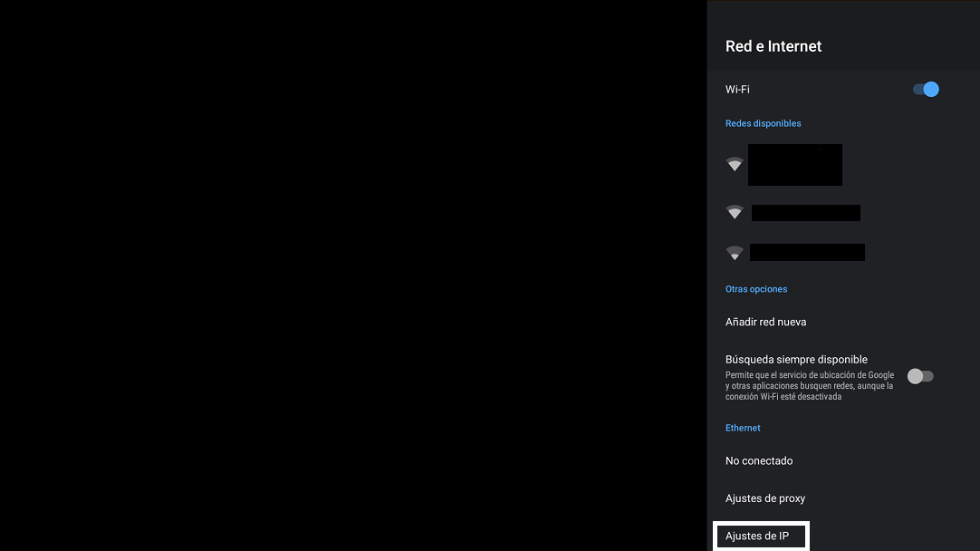Click the first available network's Wi-Fi signal icon
This screenshot has width=980, height=551.
tap(735, 165)
